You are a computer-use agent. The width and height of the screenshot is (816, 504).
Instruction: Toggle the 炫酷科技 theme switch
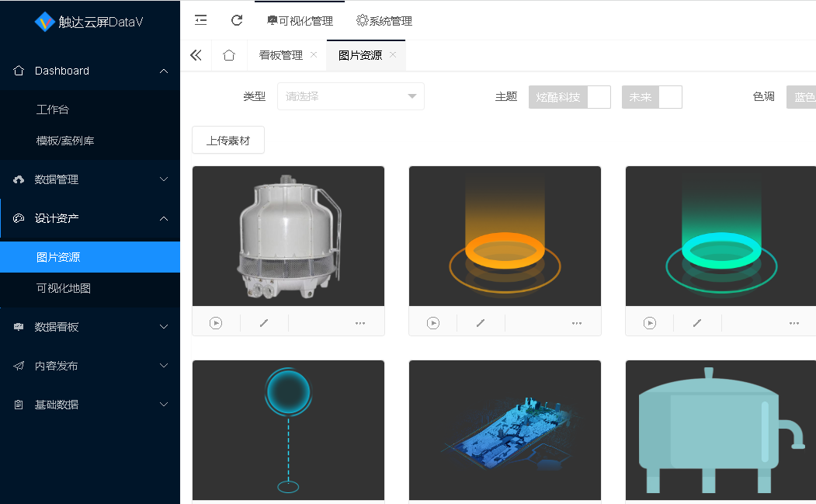coord(569,97)
